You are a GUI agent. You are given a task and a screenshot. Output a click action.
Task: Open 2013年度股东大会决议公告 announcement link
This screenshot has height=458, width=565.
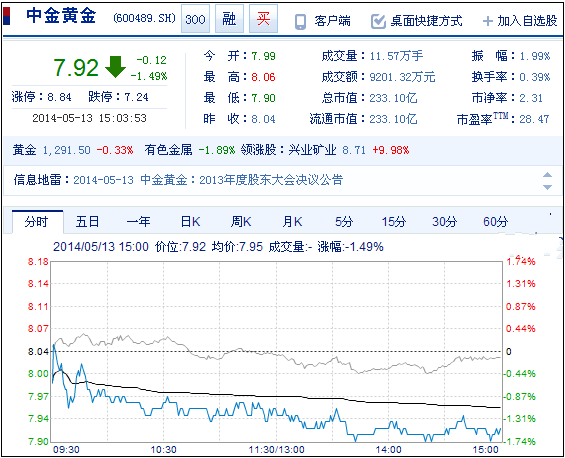(x=271, y=179)
